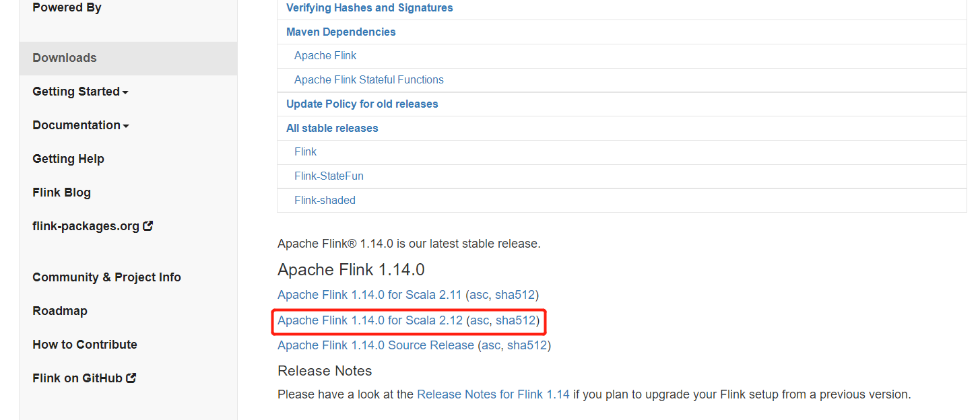Open the Flink Blog from the sidebar
This screenshot has width=980, height=420.
click(61, 192)
